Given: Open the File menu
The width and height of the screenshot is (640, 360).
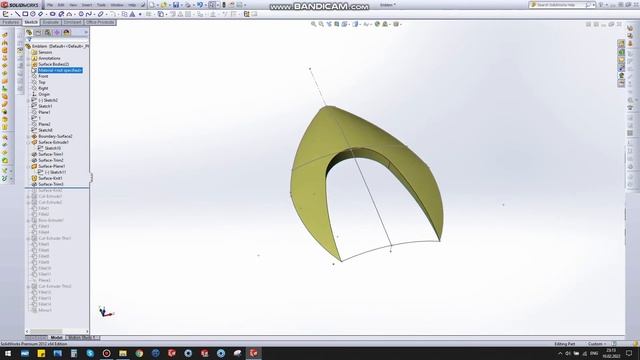Looking at the screenshot, I should (50, 5).
